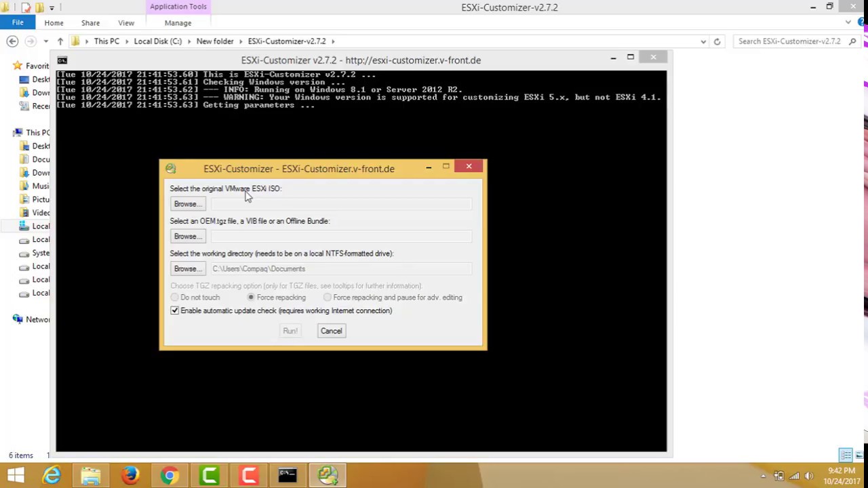The width and height of the screenshot is (868, 488).
Task: Open File Explorer from taskbar
Action: (x=91, y=476)
